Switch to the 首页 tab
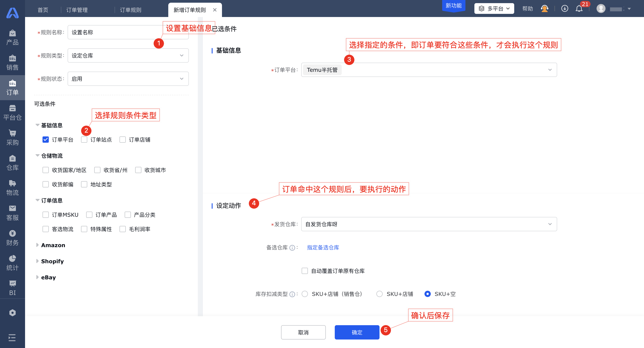 43,10
